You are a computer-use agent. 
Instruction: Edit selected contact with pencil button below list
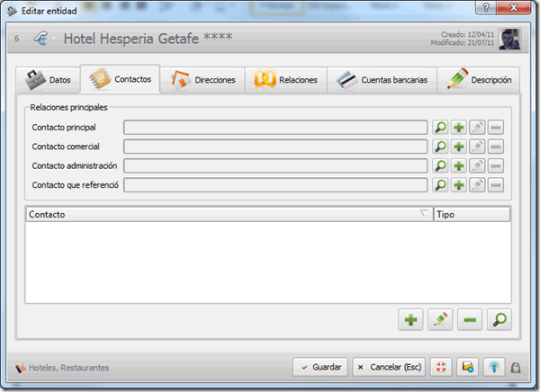tap(440, 320)
